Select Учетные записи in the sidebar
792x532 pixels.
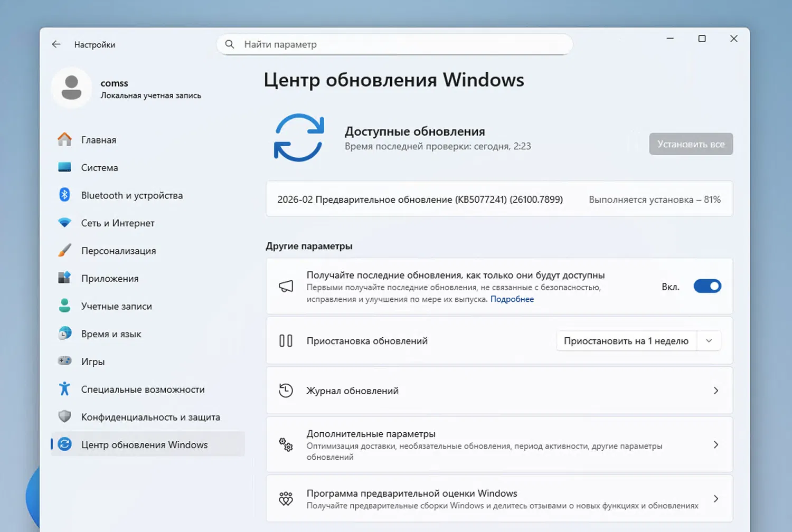pyautogui.click(x=148, y=306)
